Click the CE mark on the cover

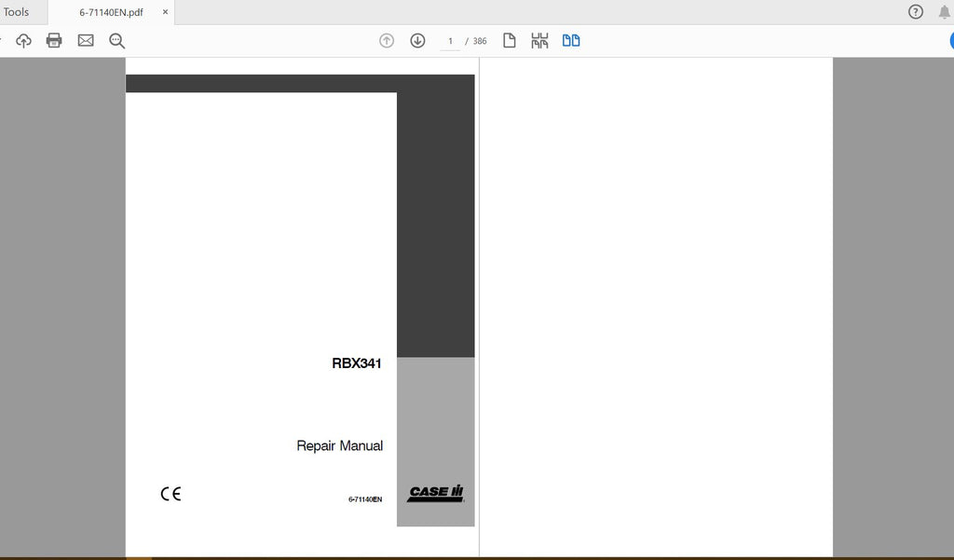[171, 494]
